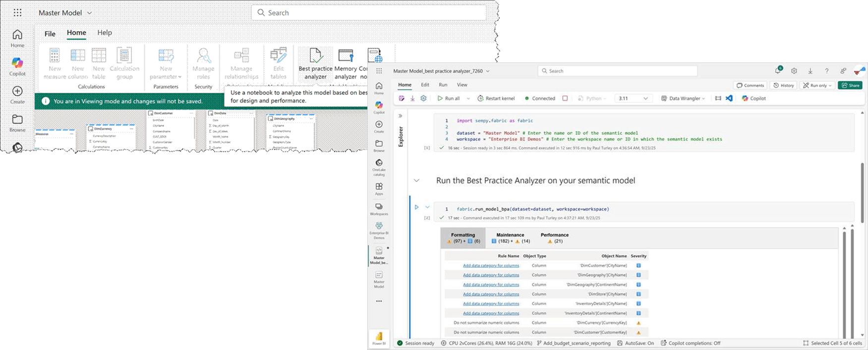Viewport: 868px width, 350px height.
Task: Click AutoSave: On in status bar
Action: tap(636, 343)
